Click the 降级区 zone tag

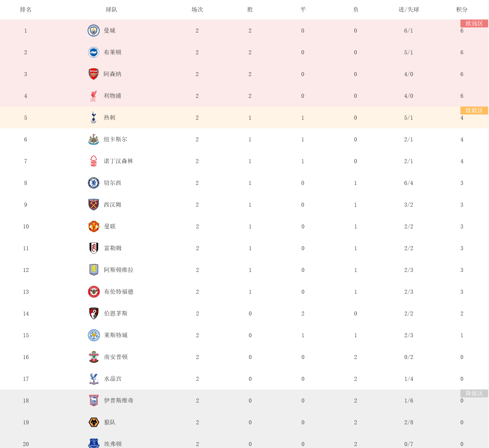pos(474,393)
